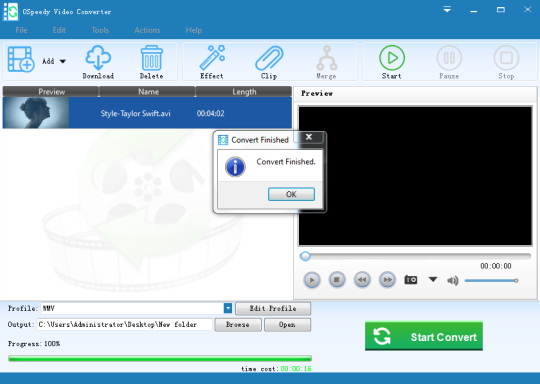Close the Convert Finished dialog

[x=309, y=137]
